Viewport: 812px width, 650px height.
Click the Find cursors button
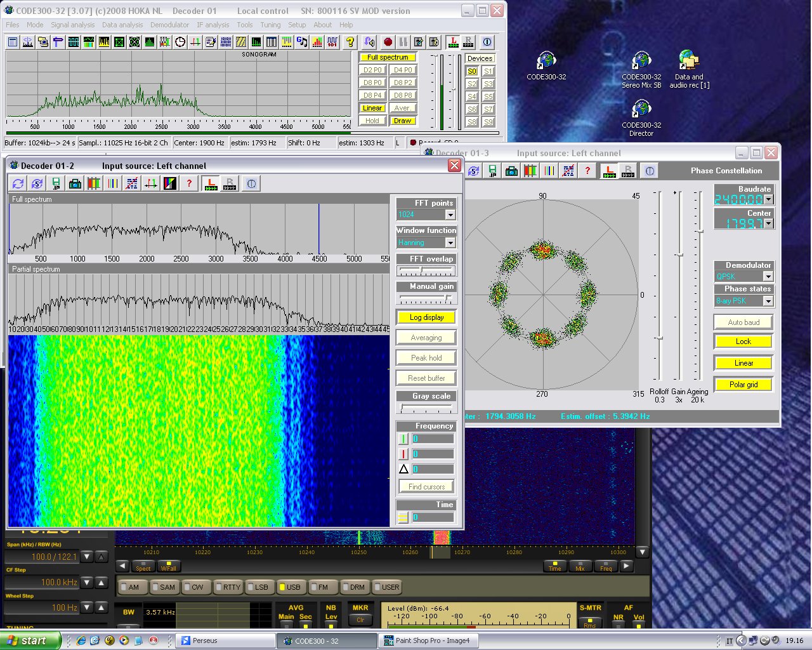pyautogui.click(x=426, y=487)
